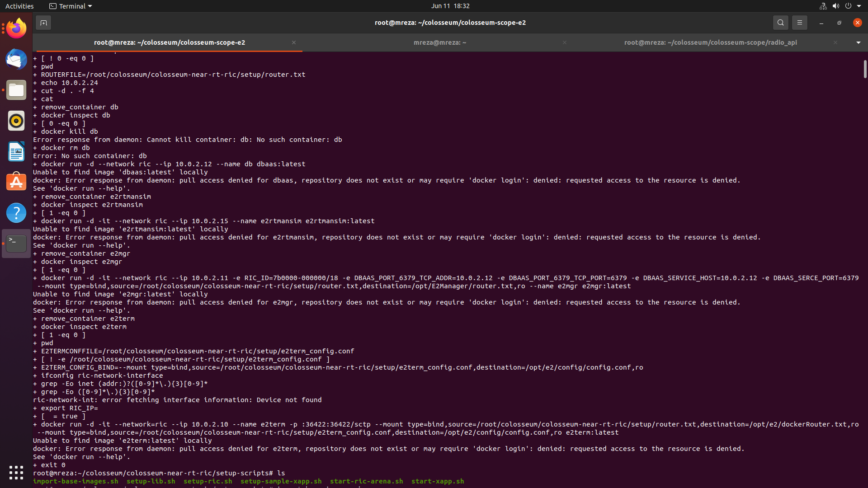This screenshot has height=488, width=868.
Task: Open the Files application from the dock
Action: 16,90
